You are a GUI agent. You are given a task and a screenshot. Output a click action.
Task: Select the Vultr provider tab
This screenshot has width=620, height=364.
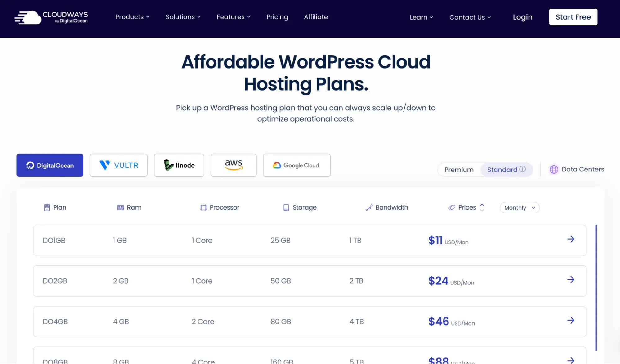118,165
